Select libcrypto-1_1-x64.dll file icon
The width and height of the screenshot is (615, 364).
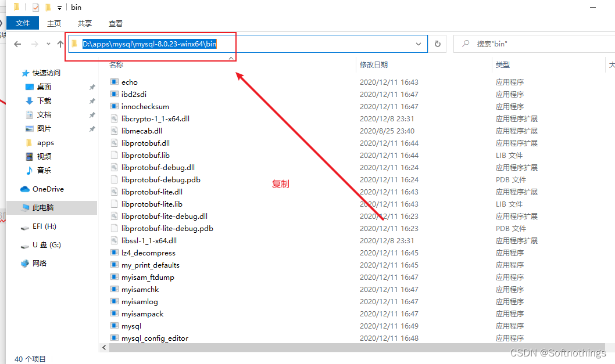(114, 118)
